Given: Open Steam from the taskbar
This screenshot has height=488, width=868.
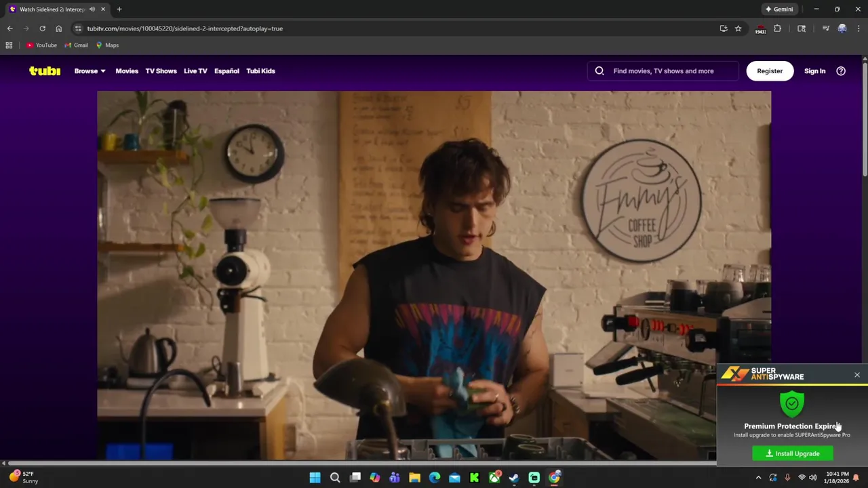Looking at the screenshot, I should (x=514, y=478).
